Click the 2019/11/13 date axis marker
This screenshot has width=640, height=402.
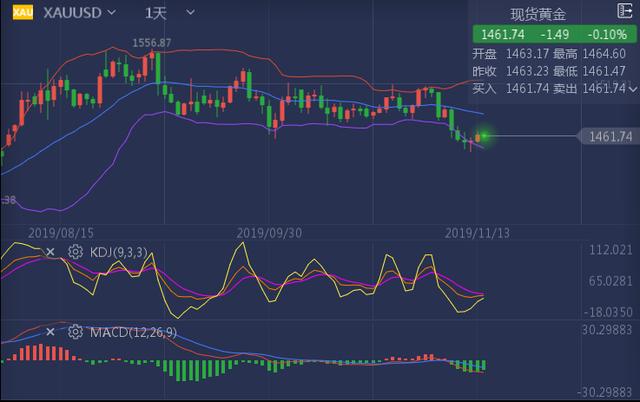point(477,233)
